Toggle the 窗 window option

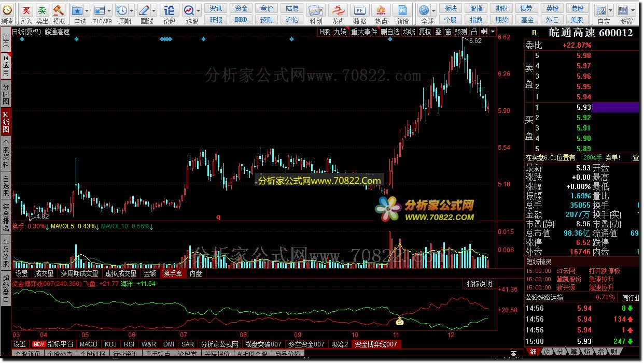[x=448, y=32]
